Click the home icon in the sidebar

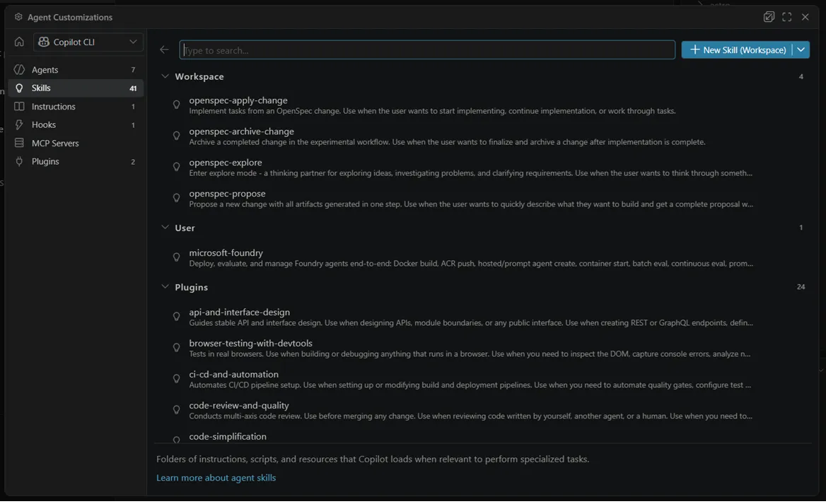19,42
